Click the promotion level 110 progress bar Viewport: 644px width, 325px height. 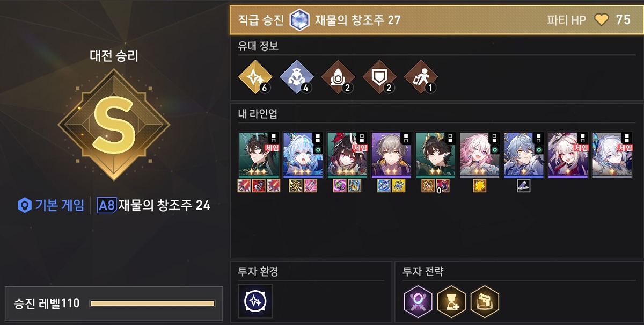click(152, 304)
